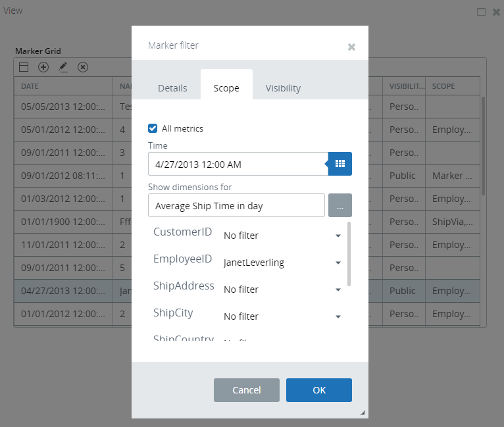Click the dimensions list scrollbar

click(x=349, y=253)
